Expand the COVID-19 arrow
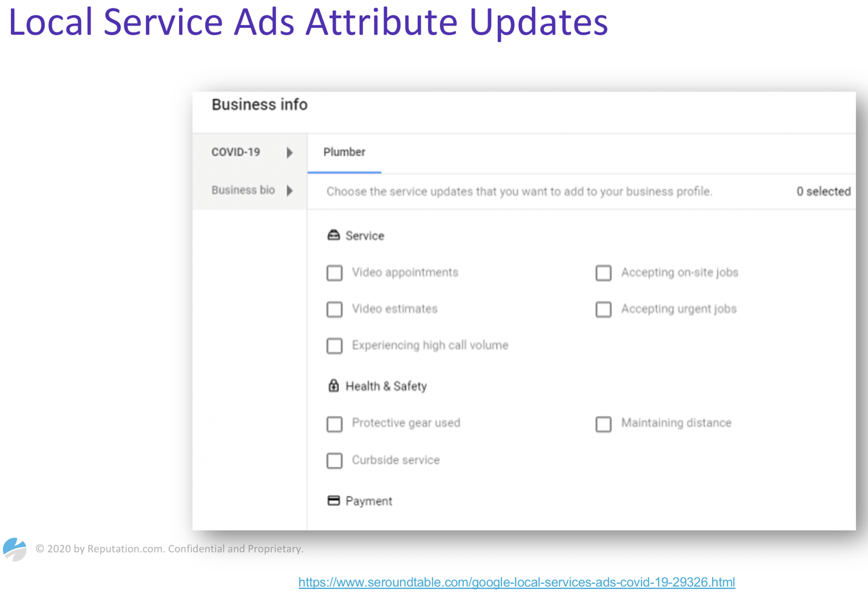The height and width of the screenshot is (594, 868). pyautogui.click(x=290, y=152)
